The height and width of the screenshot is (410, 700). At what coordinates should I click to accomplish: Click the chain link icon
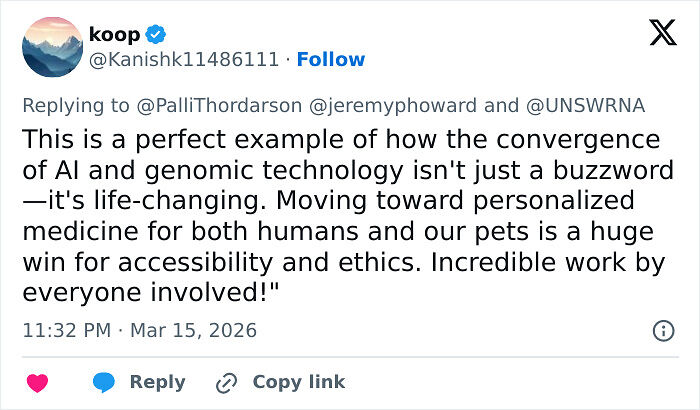[226, 382]
